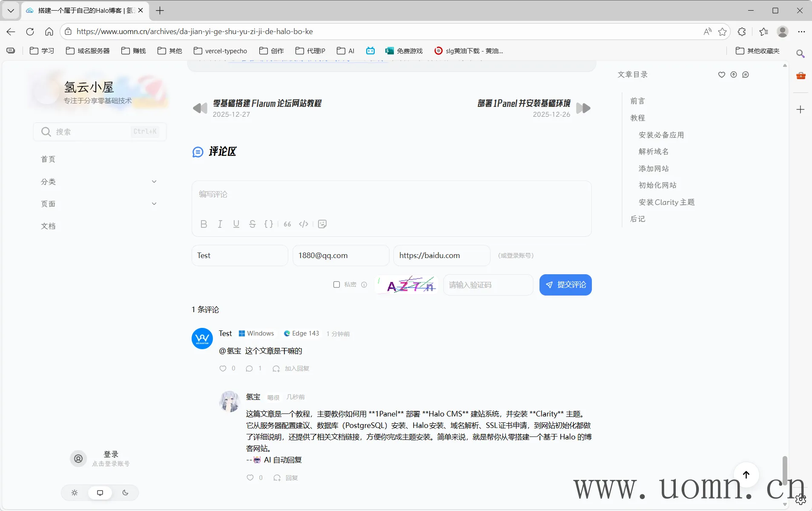The width and height of the screenshot is (812, 511).
Task: Click the 请输入验证码 captcha input field
Action: click(x=488, y=285)
